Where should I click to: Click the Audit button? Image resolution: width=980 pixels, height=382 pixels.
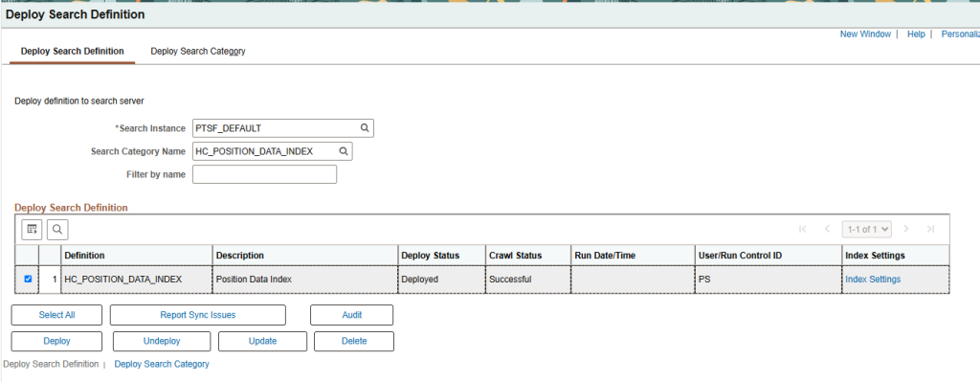click(x=352, y=315)
